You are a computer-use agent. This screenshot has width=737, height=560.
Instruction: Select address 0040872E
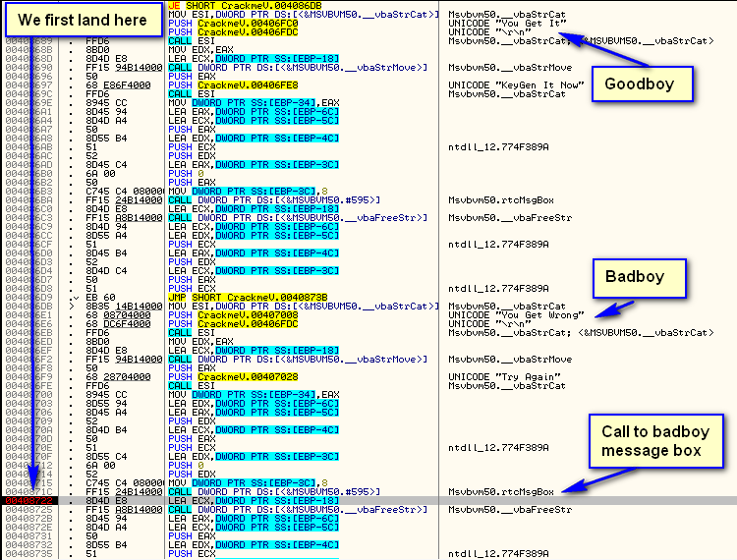(x=29, y=528)
